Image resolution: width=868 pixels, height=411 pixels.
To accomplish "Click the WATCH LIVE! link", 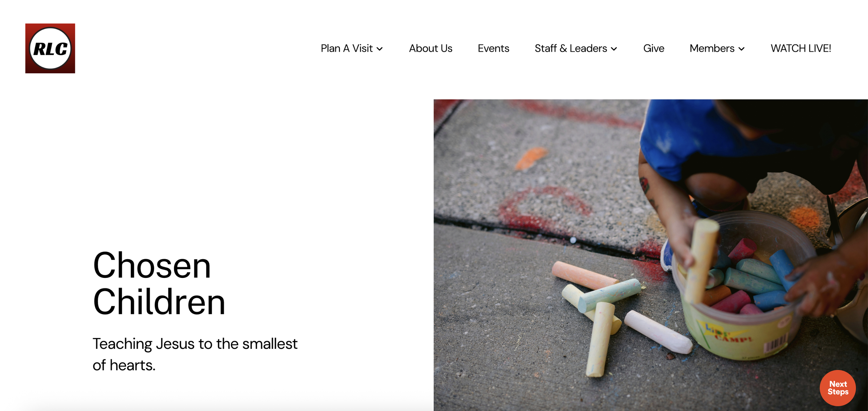I will 801,48.
